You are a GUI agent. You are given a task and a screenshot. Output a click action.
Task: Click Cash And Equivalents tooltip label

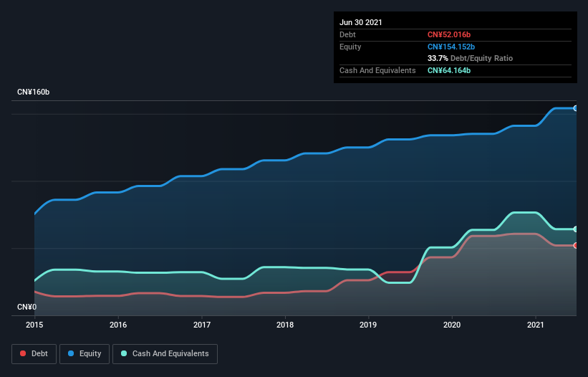[x=377, y=70]
